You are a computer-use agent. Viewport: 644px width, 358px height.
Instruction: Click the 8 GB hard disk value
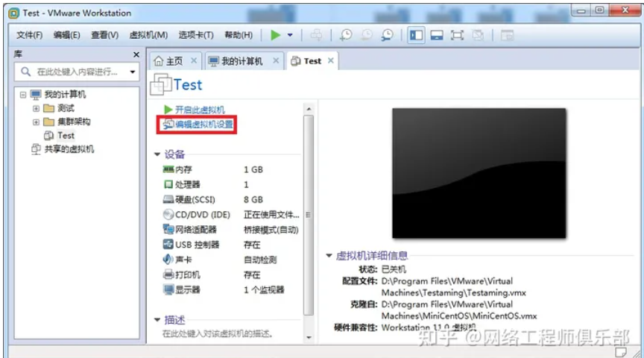[253, 199]
